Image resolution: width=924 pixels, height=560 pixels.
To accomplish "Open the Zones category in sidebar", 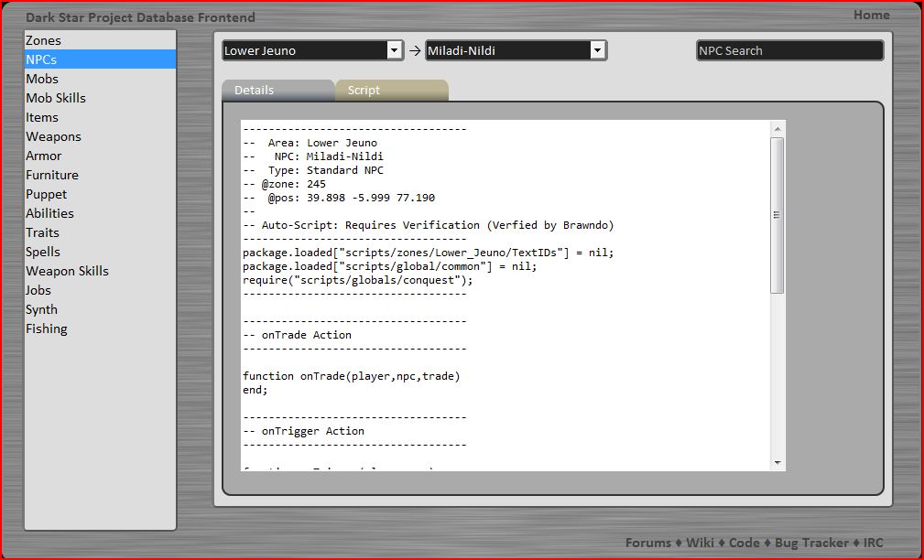I will [x=44, y=40].
